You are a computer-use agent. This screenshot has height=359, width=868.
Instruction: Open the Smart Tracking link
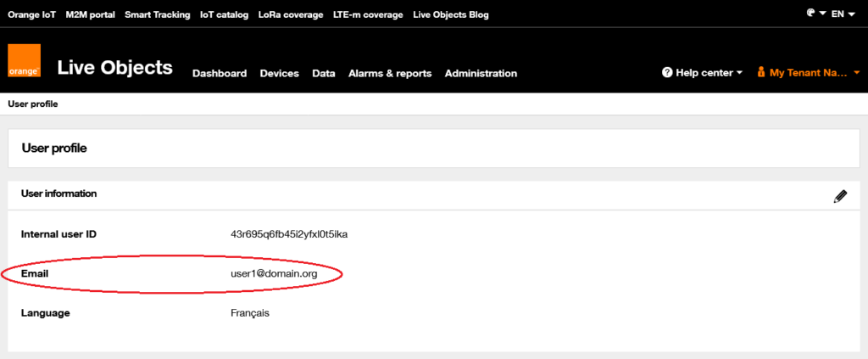157,15
